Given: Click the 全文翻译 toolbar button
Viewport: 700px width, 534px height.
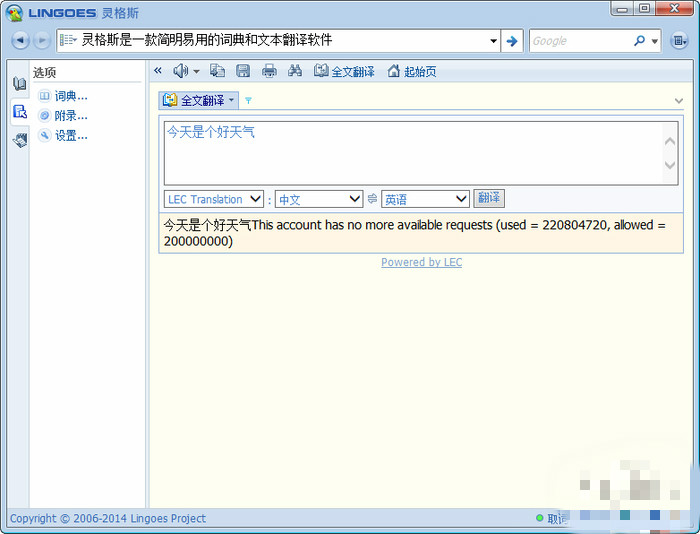Looking at the screenshot, I should (x=344, y=71).
